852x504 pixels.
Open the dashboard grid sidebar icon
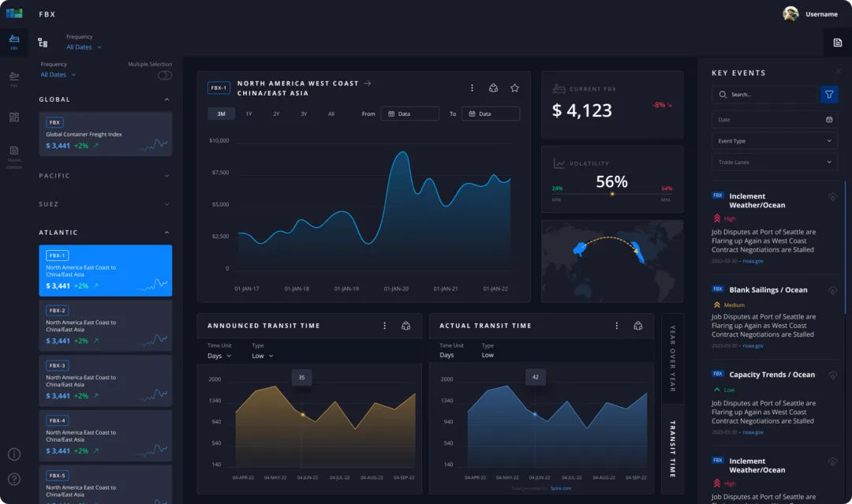(x=14, y=118)
